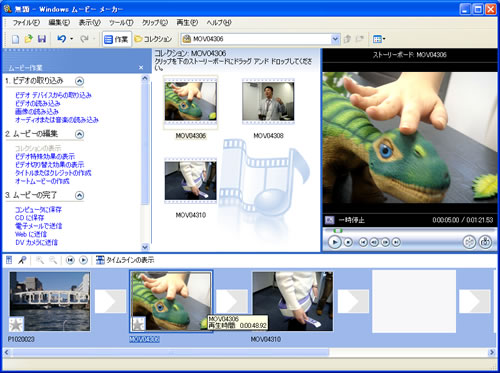Collapse the ムービーの完了 section
500x373 pixels.
[x=79, y=195]
